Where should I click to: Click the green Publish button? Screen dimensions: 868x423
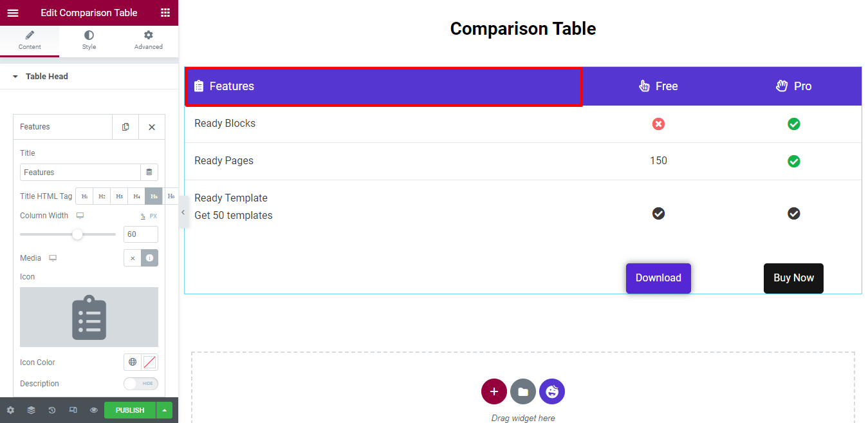coord(130,410)
